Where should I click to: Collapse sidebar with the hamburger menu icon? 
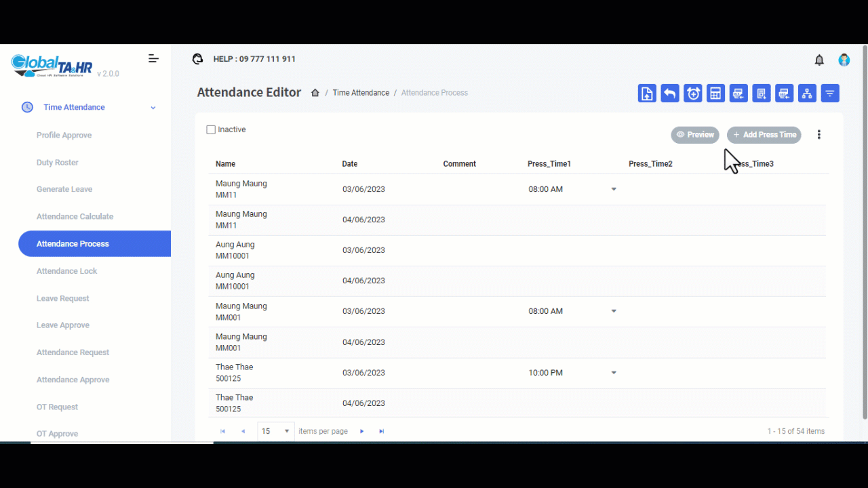click(153, 59)
